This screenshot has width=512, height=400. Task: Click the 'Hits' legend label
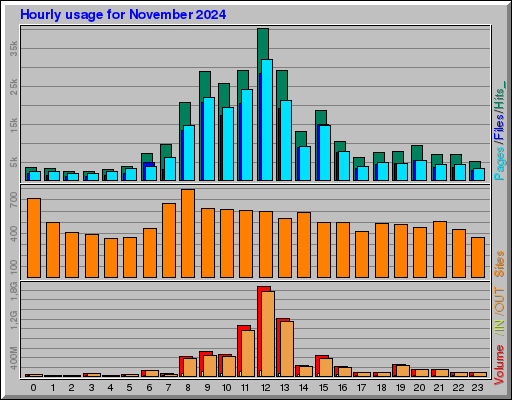(x=499, y=99)
